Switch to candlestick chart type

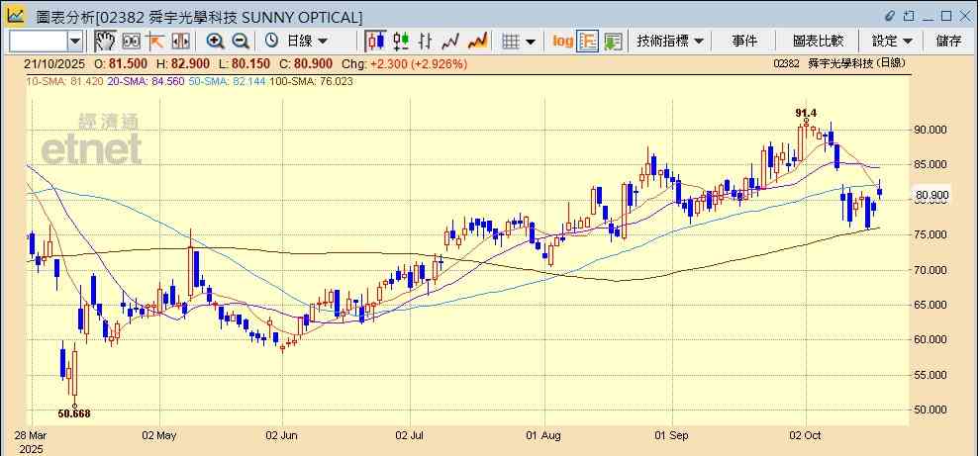click(375, 41)
